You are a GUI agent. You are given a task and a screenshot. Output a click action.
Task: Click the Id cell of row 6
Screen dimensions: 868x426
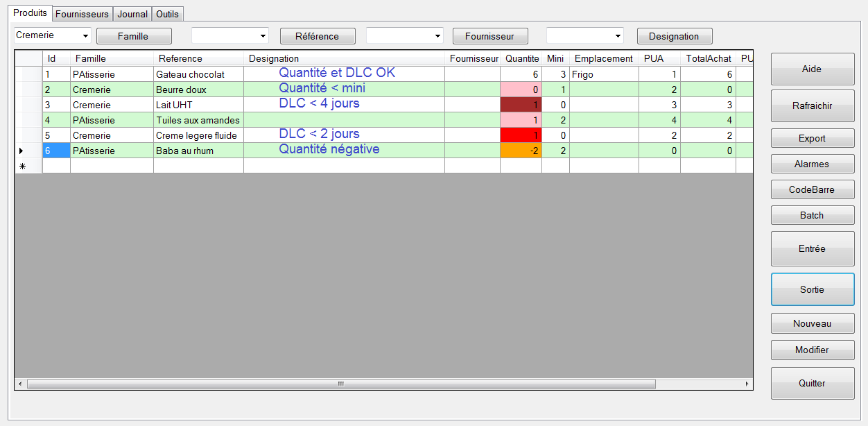click(x=56, y=151)
